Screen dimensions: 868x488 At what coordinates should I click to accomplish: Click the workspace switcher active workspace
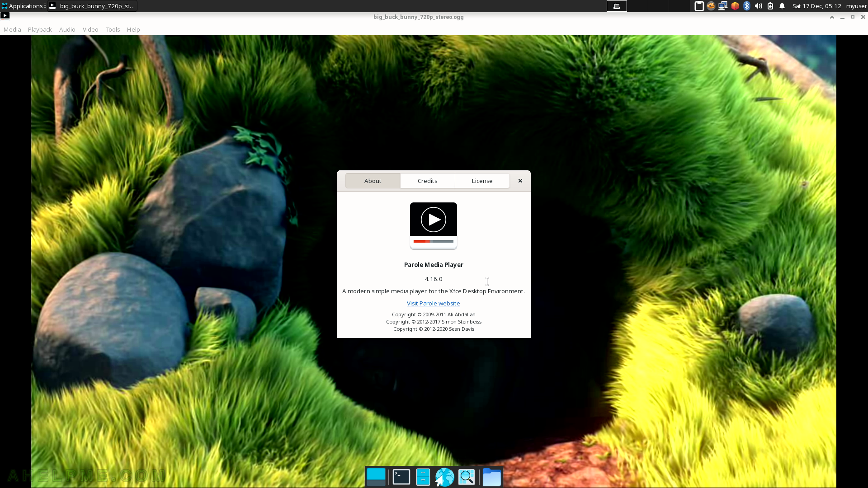(617, 6)
